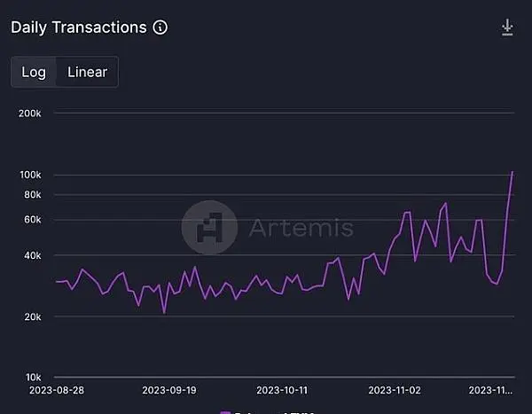The image size is (532, 414).
Task: Switch chart scale to Log
Action: pos(34,72)
